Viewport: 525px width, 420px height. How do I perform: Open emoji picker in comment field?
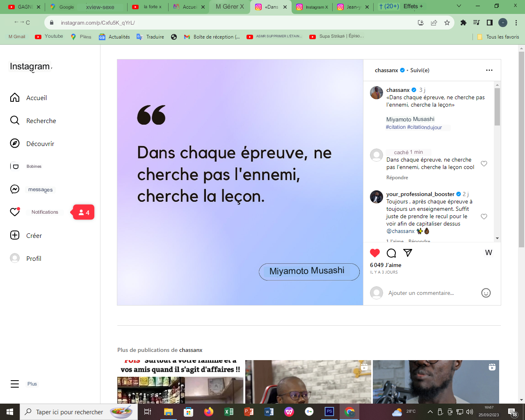coord(486,293)
